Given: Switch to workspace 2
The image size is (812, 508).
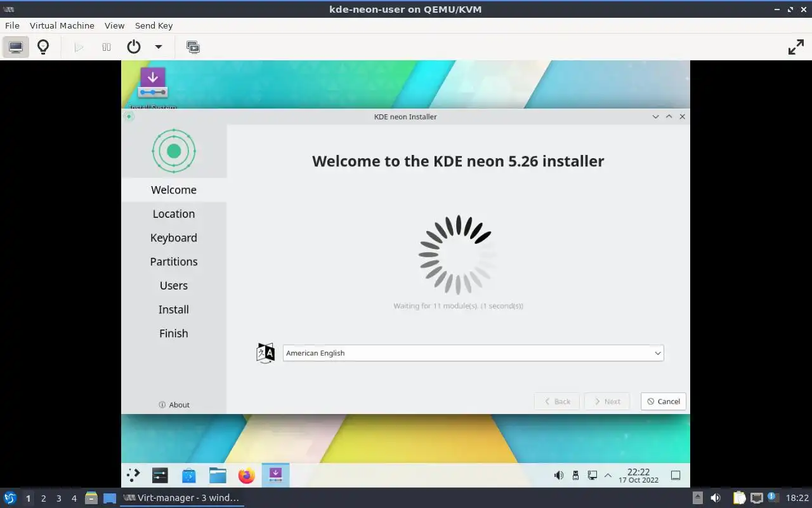Looking at the screenshot, I should tap(43, 498).
